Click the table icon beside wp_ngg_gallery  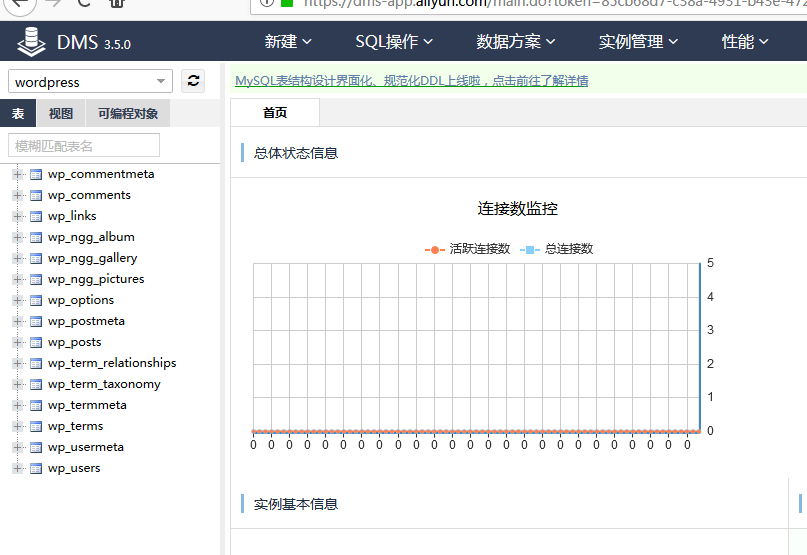tap(36, 258)
